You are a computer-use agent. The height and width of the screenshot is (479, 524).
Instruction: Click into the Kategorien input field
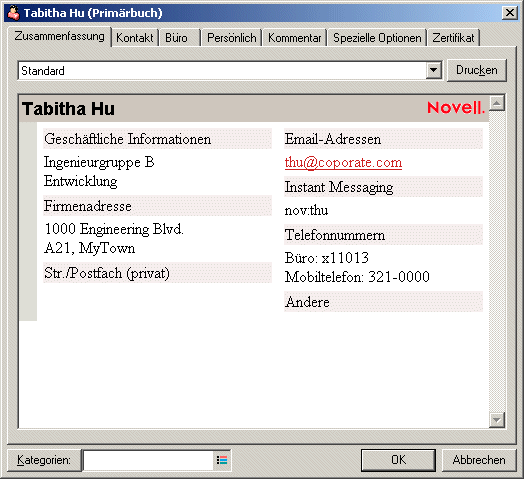point(149,460)
